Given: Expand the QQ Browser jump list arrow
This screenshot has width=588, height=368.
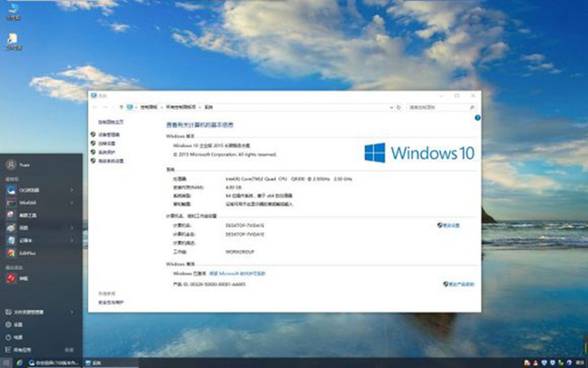Looking at the screenshot, I should [72, 190].
